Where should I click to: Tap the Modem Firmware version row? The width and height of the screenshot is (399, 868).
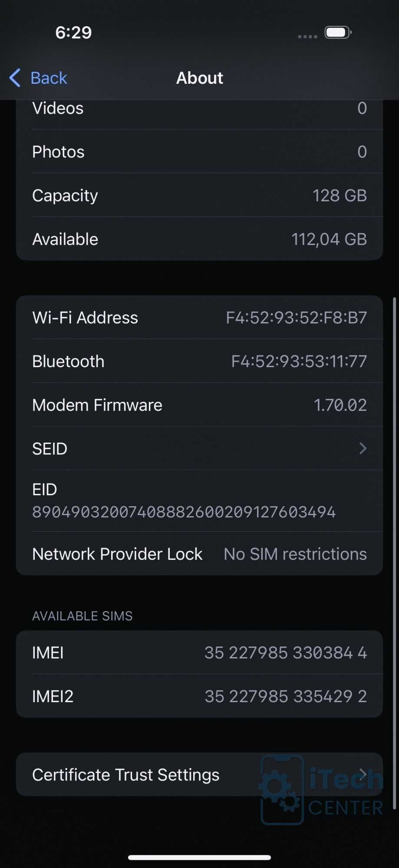pyautogui.click(x=199, y=405)
